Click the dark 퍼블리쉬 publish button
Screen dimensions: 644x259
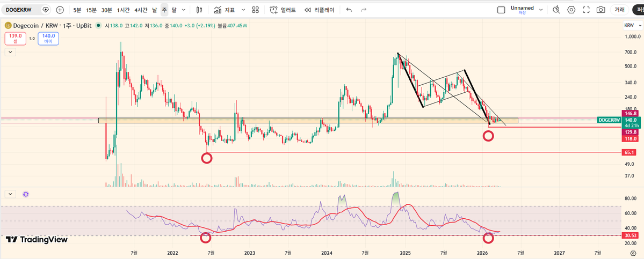(639, 10)
